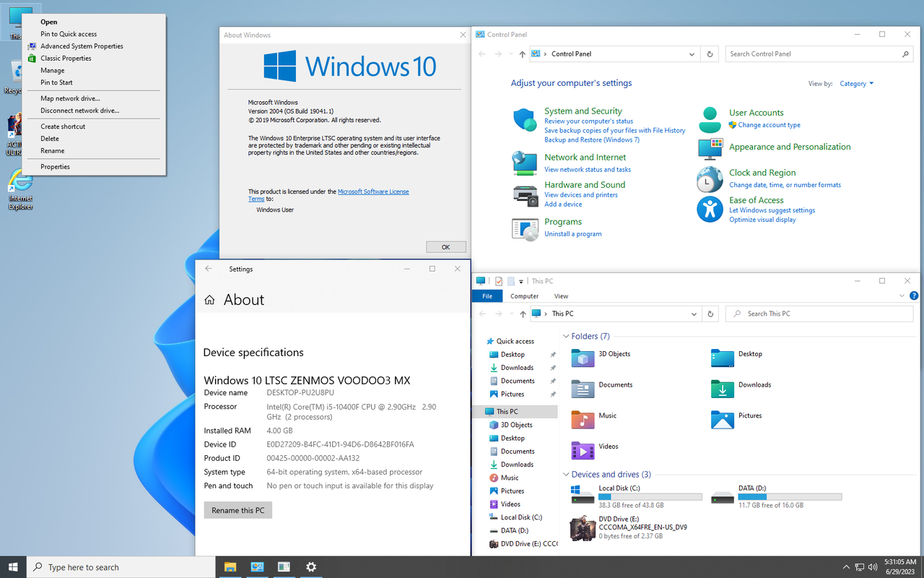Click Uninstall a program link
The width and height of the screenshot is (924, 578).
573,234
